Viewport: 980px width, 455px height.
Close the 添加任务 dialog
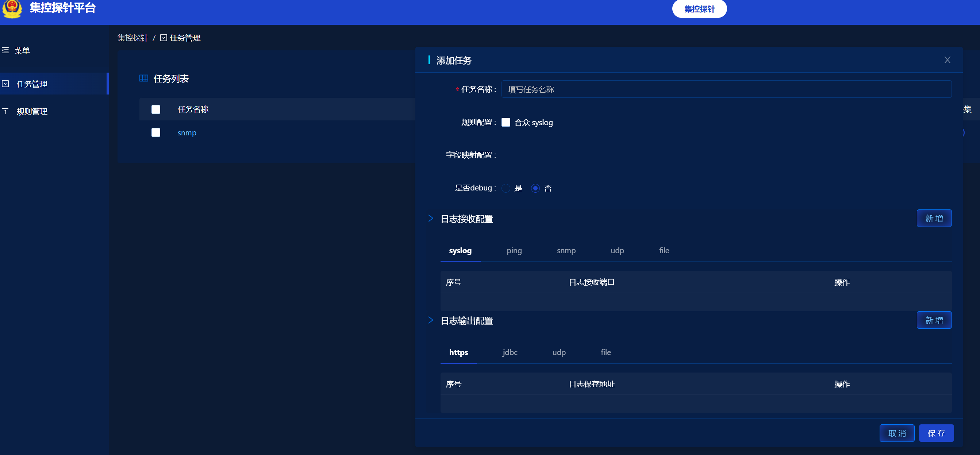point(947,60)
